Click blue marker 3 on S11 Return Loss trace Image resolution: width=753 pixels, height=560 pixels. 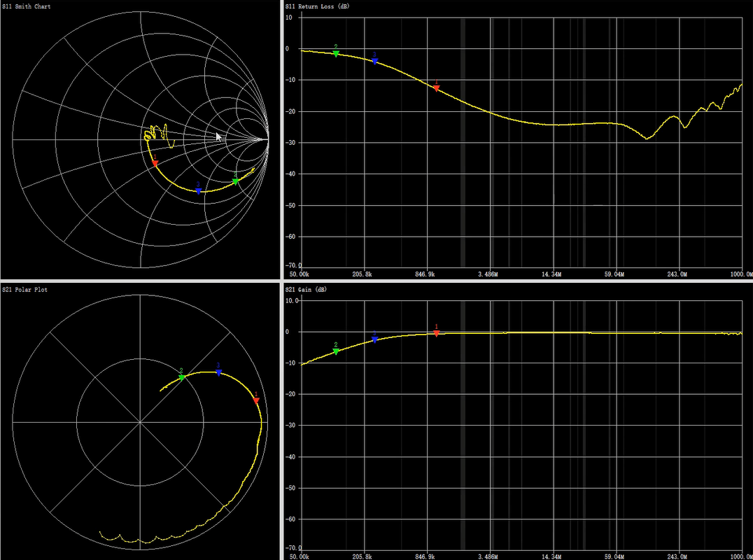click(x=374, y=61)
